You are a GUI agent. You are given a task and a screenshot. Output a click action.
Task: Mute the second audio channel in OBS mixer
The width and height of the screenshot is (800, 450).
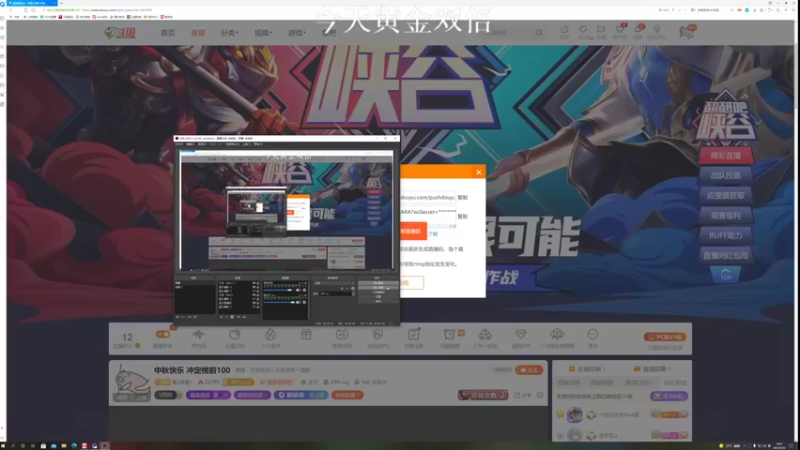(x=299, y=302)
